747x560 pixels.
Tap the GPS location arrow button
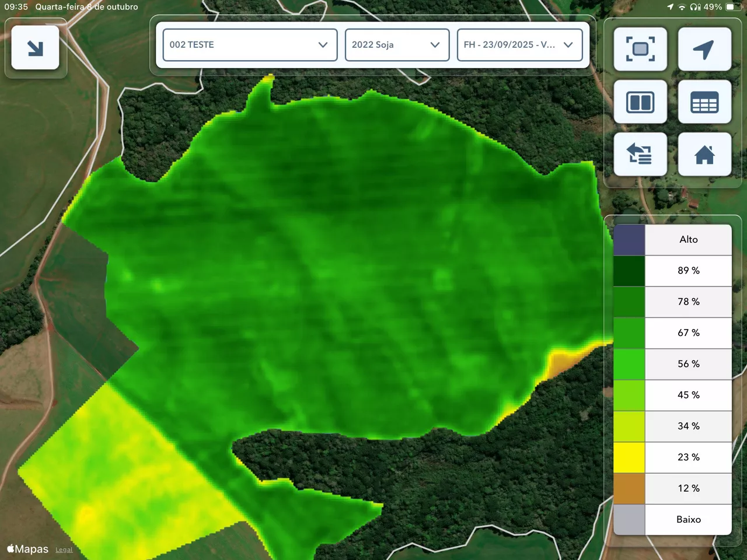point(704,49)
